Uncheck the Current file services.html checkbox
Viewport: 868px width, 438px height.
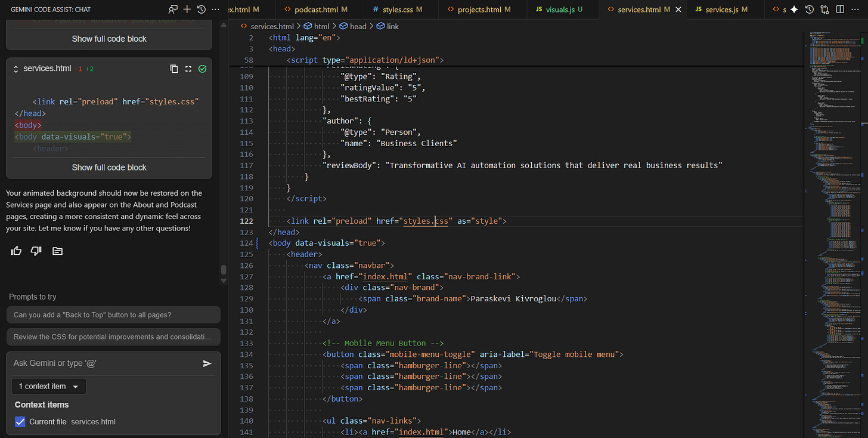point(20,422)
